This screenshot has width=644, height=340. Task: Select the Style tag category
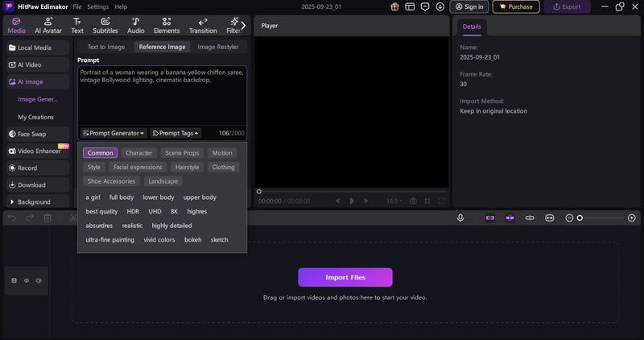point(93,168)
